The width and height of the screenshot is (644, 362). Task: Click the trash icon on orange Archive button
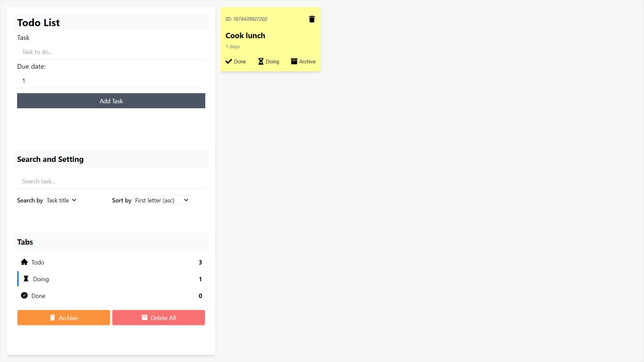(x=52, y=317)
